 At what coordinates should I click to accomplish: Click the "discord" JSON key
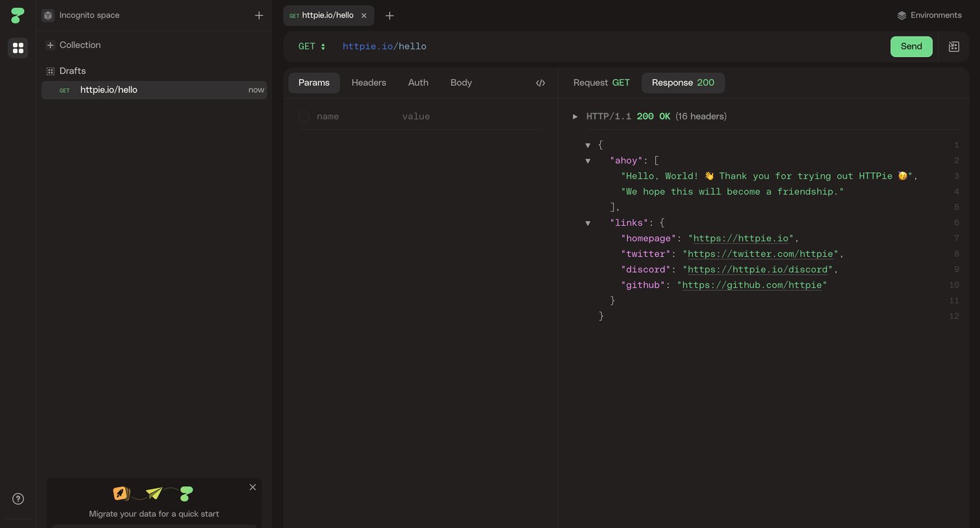[646, 270]
